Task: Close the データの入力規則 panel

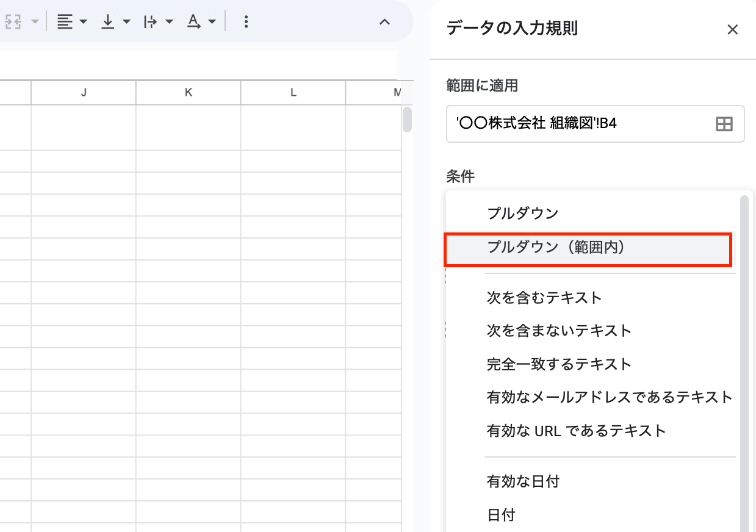Action: click(x=732, y=29)
